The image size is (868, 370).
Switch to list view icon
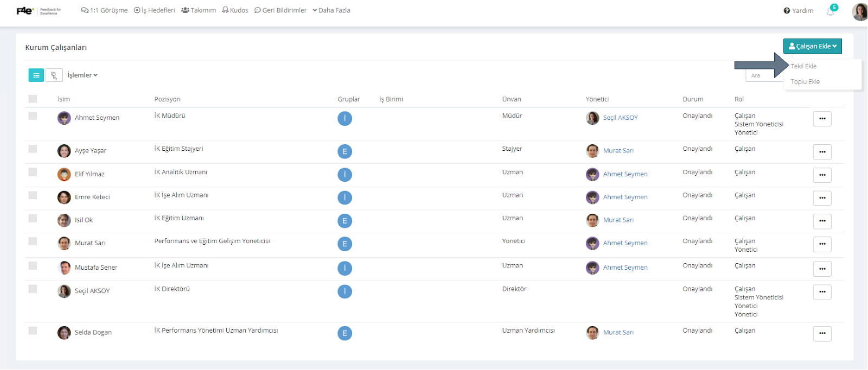(x=36, y=75)
